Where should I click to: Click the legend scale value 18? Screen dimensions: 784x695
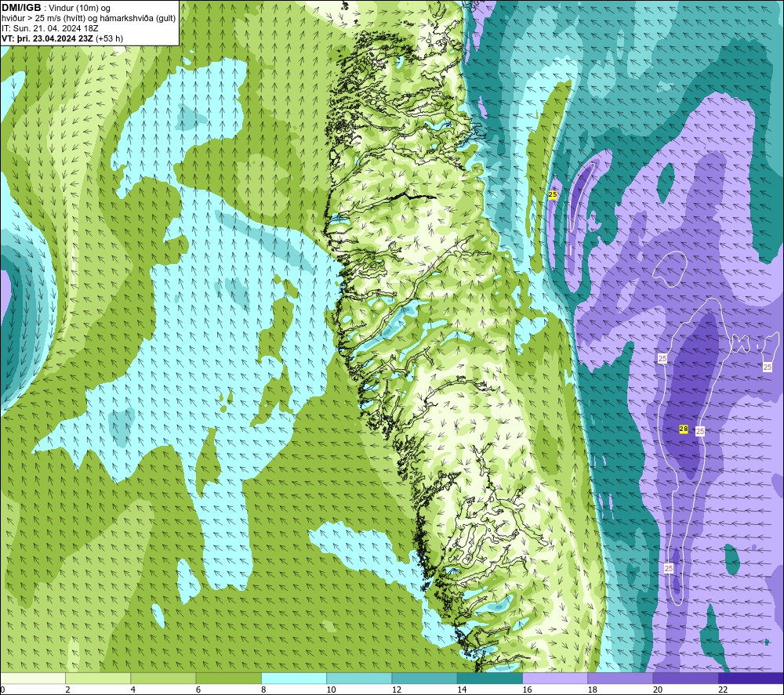(x=592, y=690)
